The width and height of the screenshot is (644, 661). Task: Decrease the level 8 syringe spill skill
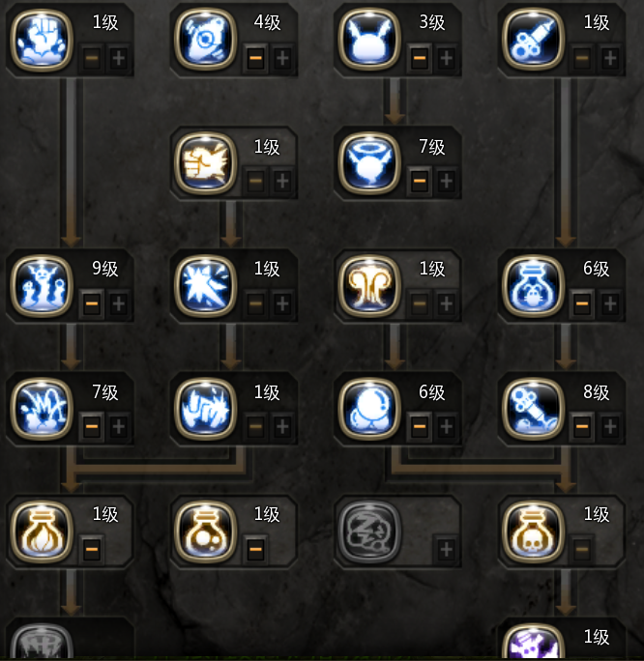tap(582, 426)
